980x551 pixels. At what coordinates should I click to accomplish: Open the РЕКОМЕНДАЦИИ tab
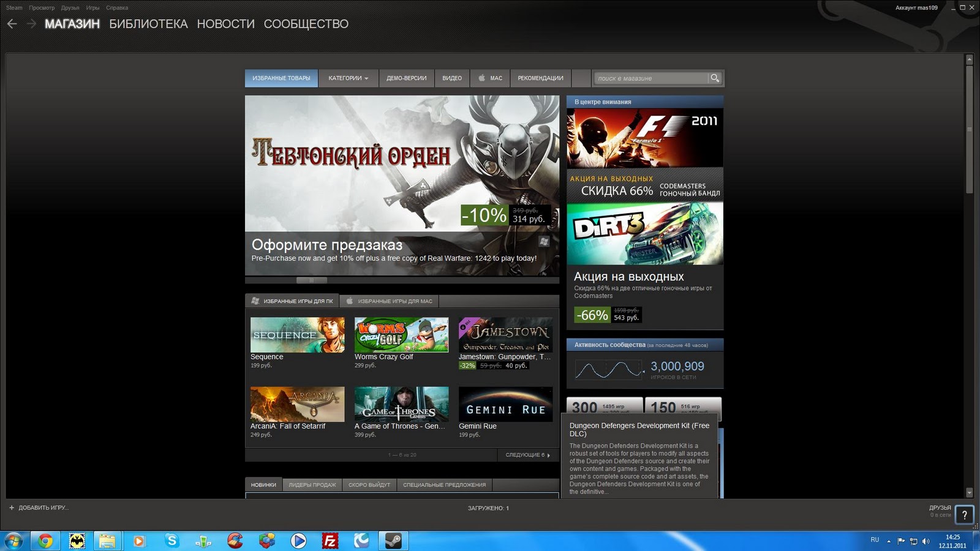(x=540, y=78)
